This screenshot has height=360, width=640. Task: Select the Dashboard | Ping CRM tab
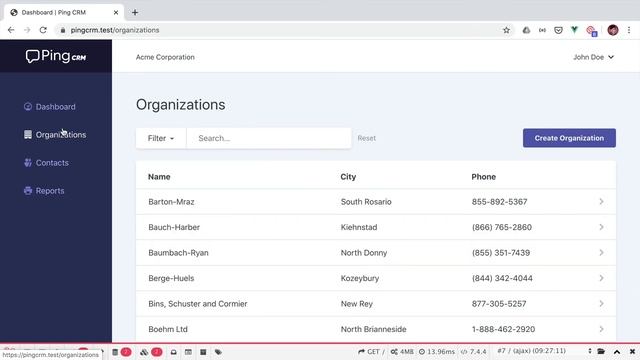click(x=64, y=12)
